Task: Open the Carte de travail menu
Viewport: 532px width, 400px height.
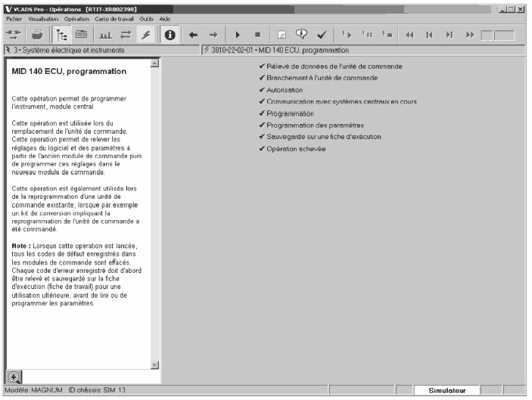Action: click(116, 17)
